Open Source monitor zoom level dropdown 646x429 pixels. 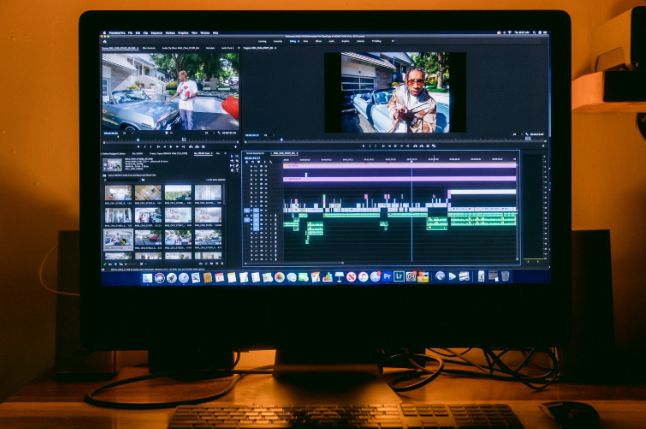(x=128, y=133)
